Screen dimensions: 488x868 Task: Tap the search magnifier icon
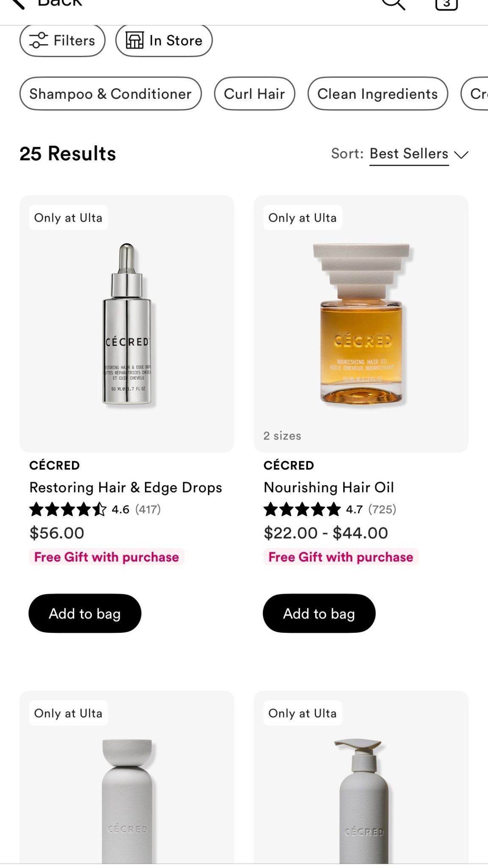click(394, 4)
